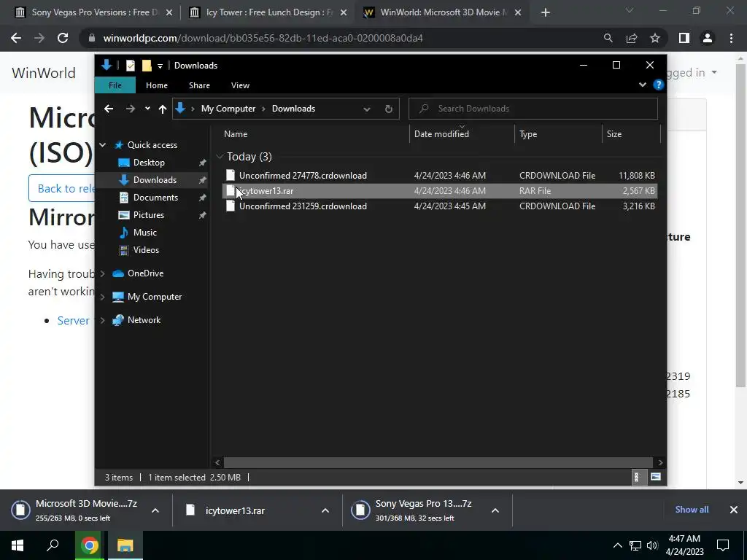
Task: Click the Server link on WinWorld page
Action: coord(74,321)
